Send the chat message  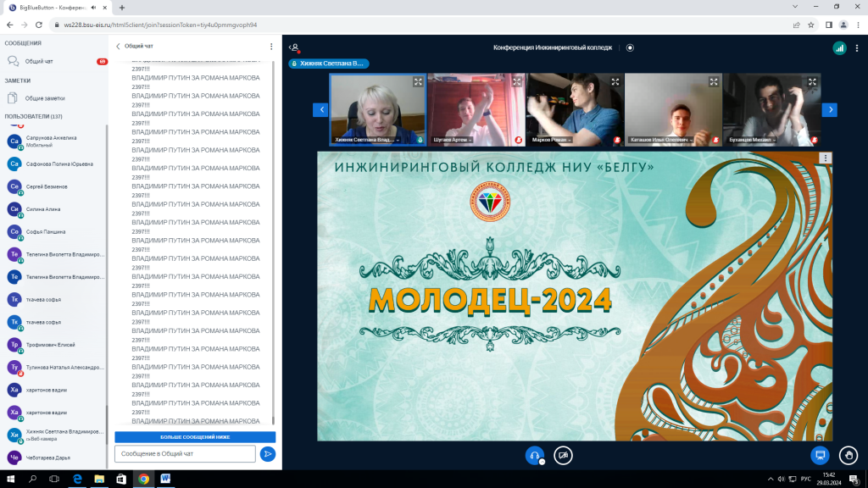[267, 454]
